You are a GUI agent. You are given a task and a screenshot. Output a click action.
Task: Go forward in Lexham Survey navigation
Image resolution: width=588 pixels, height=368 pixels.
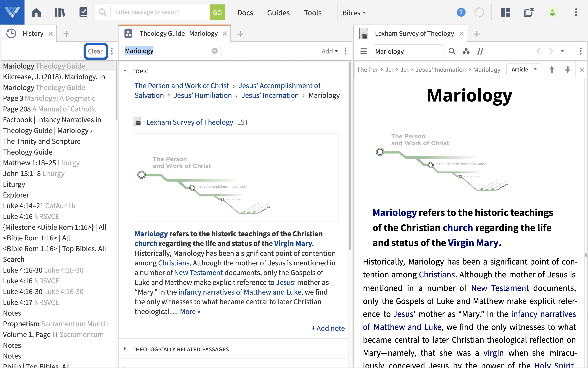(551, 51)
